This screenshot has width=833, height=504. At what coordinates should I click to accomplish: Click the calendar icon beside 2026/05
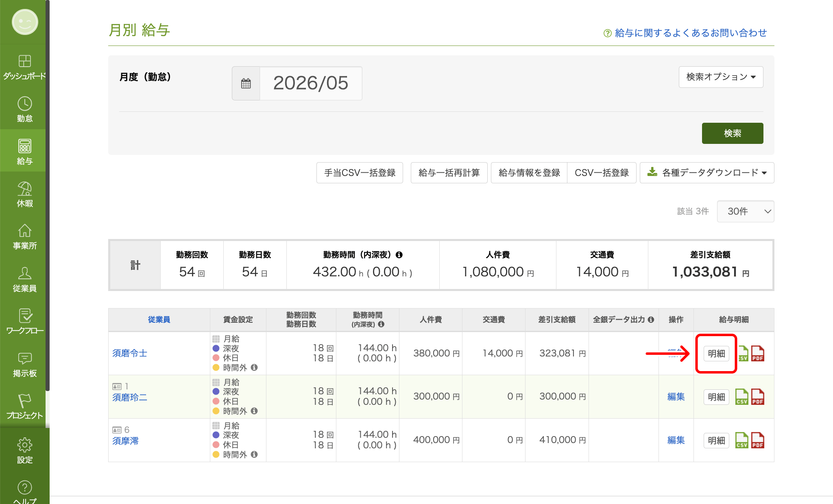246,83
